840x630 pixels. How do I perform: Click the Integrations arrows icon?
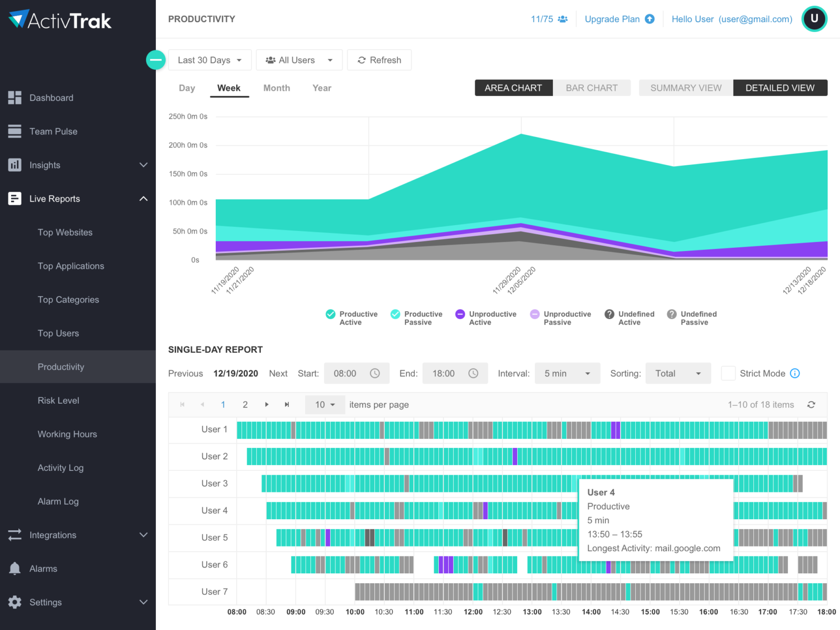coord(14,534)
